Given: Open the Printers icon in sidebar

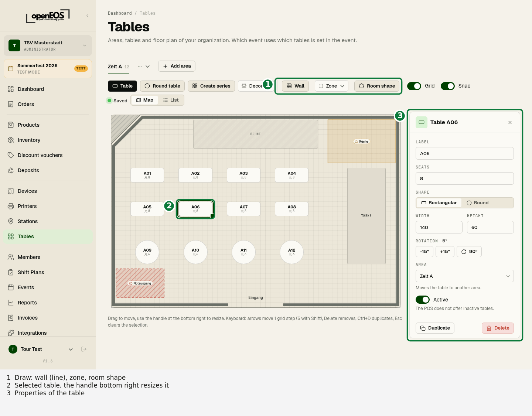Looking at the screenshot, I should click(11, 206).
